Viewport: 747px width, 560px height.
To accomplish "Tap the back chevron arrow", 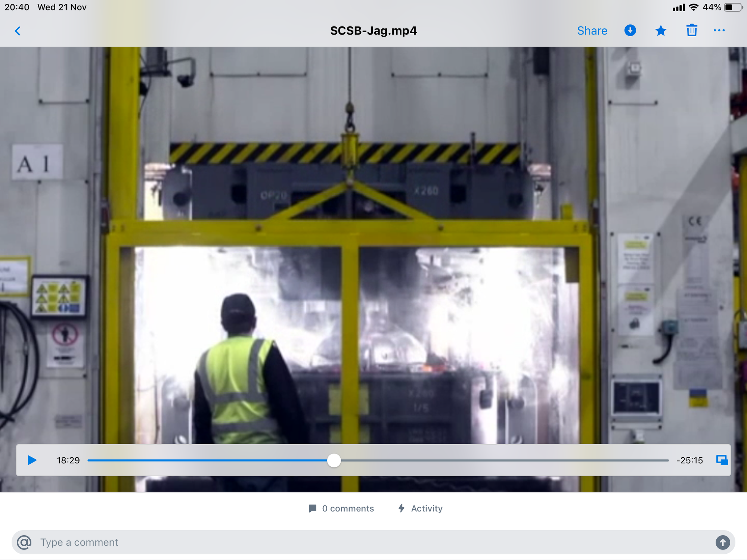I will 18,31.
